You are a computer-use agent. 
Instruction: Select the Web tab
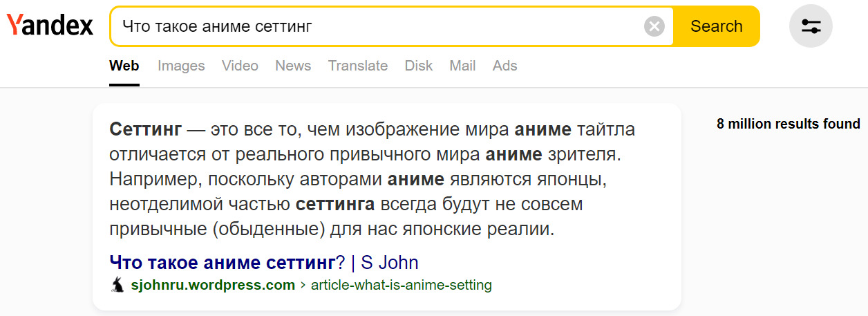[124, 66]
